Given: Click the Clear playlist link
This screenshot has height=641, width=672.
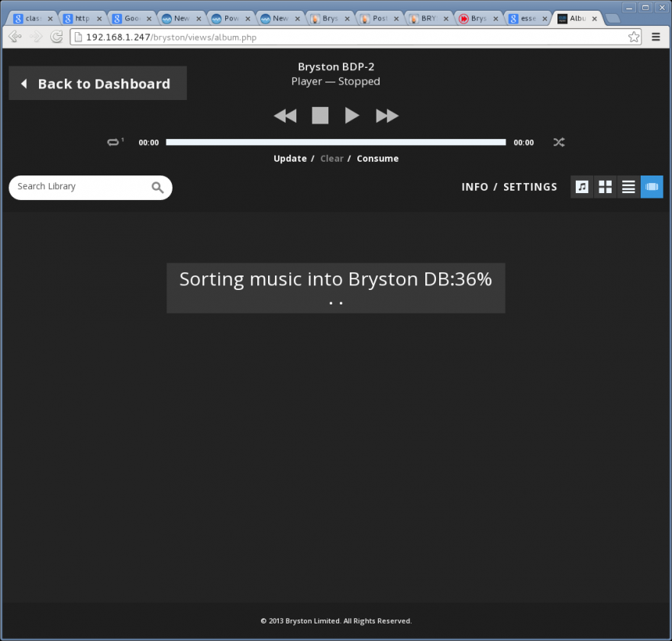Looking at the screenshot, I should click(x=331, y=159).
